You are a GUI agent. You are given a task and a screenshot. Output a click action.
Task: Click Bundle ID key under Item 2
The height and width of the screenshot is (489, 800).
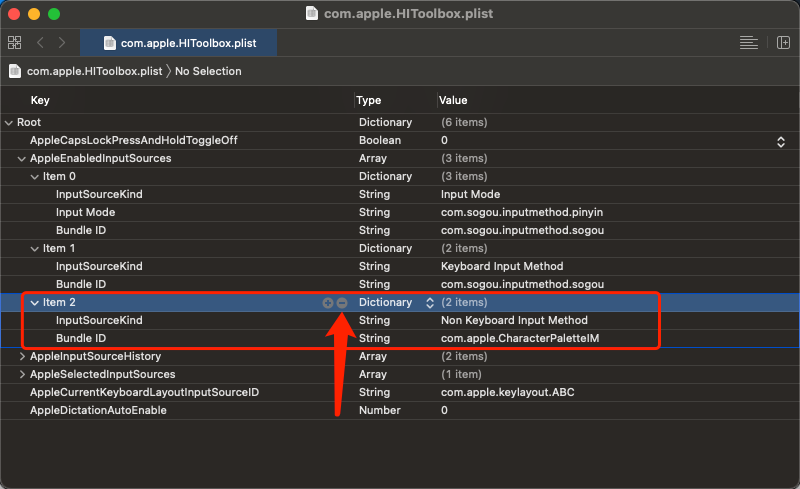click(81, 338)
